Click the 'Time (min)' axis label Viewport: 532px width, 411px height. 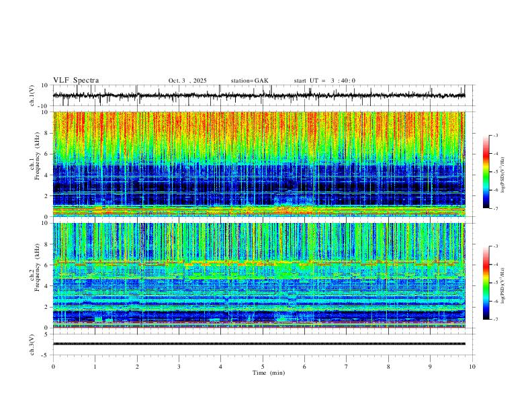pyautogui.click(x=269, y=373)
